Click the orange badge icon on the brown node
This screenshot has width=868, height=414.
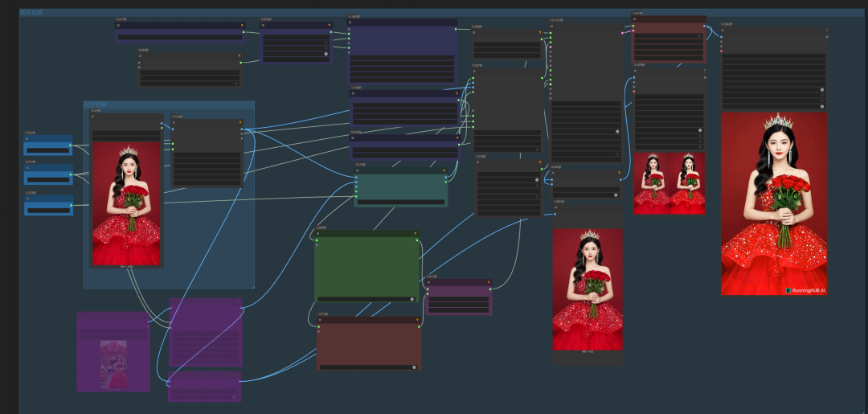(417, 320)
